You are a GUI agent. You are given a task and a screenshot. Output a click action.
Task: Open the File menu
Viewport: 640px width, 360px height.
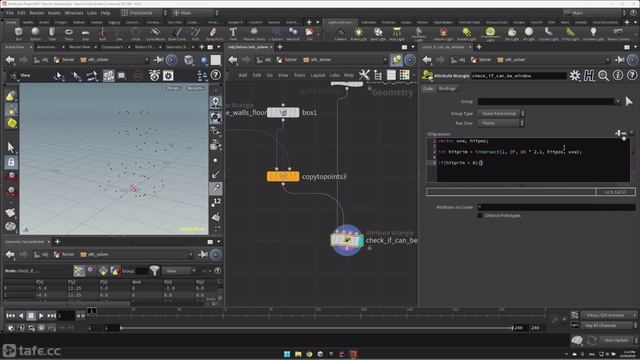tap(10, 13)
